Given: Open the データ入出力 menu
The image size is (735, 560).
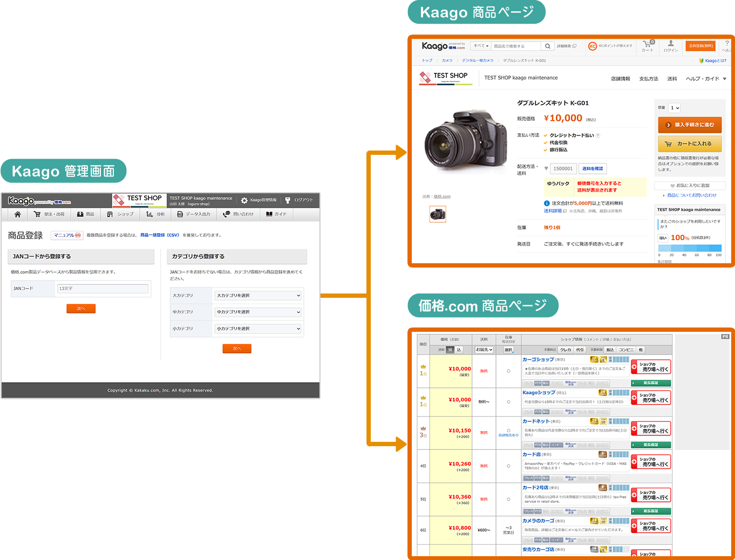Looking at the screenshot, I should [x=193, y=214].
